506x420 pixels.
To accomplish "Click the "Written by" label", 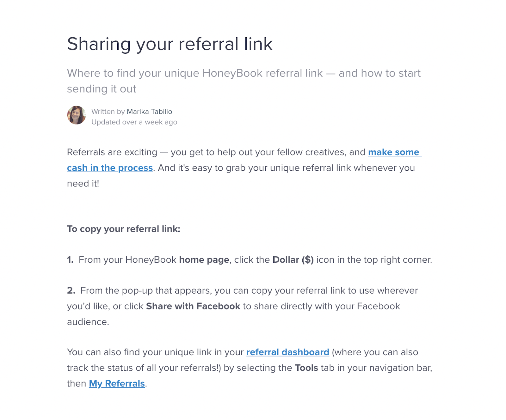I will point(108,112).
